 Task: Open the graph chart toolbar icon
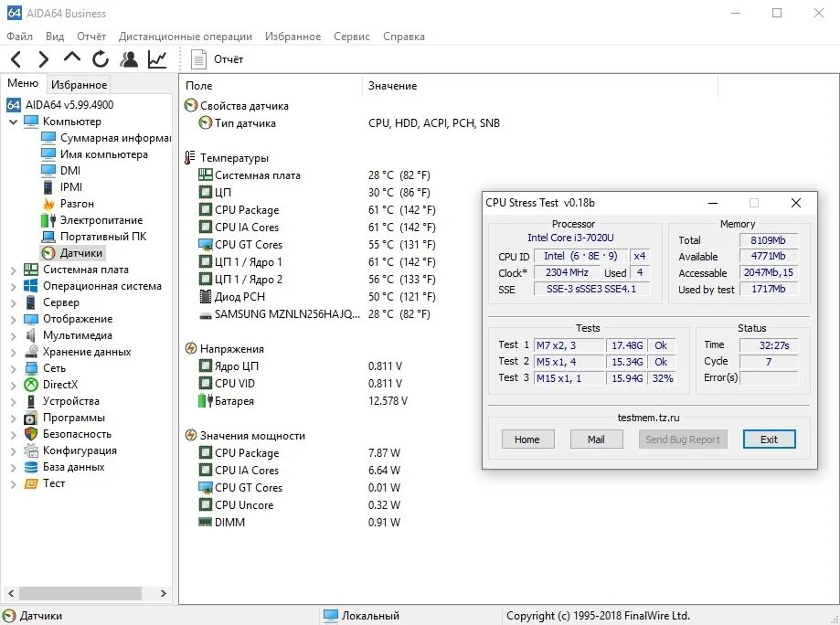click(x=157, y=58)
